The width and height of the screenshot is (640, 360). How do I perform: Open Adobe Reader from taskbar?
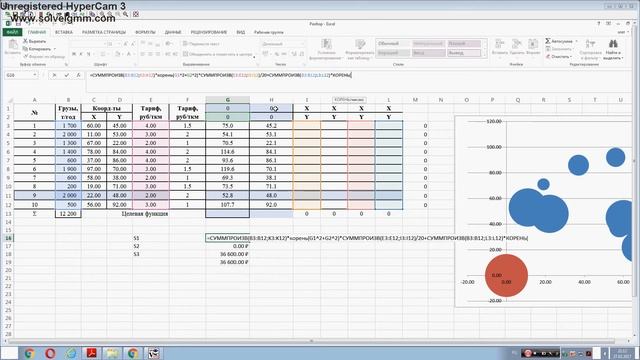tap(91, 353)
